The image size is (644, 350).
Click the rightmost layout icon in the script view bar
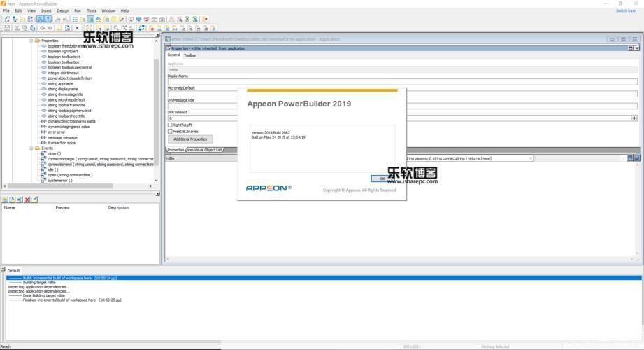pyautogui.click(x=637, y=158)
